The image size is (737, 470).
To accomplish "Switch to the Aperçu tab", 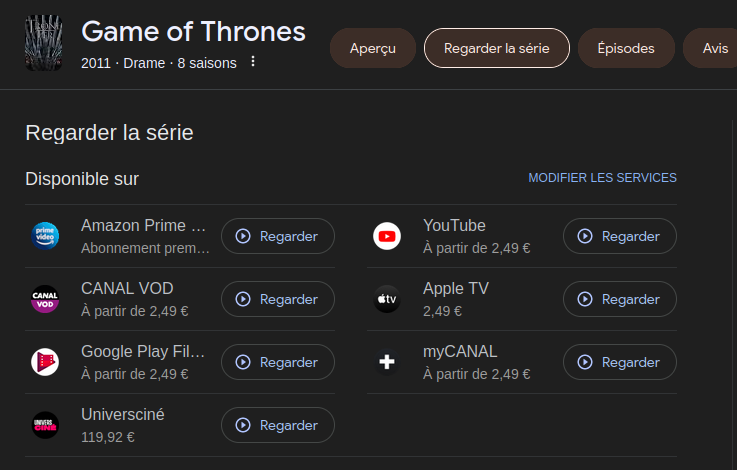I will pos(373,48).
